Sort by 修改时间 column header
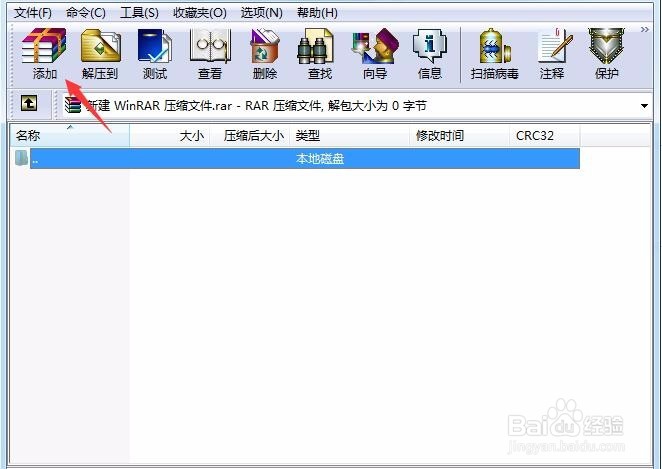The width and height of the screenshot is (662, 469). point(459,136)
